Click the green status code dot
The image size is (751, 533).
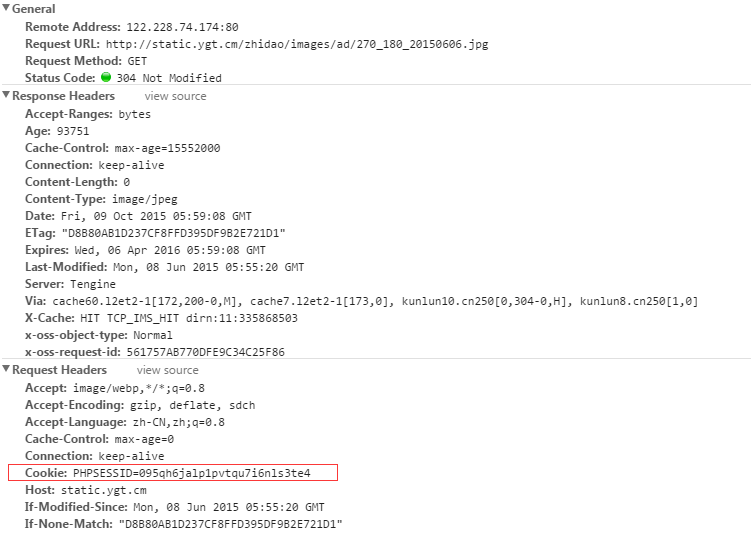coord(106,78)
